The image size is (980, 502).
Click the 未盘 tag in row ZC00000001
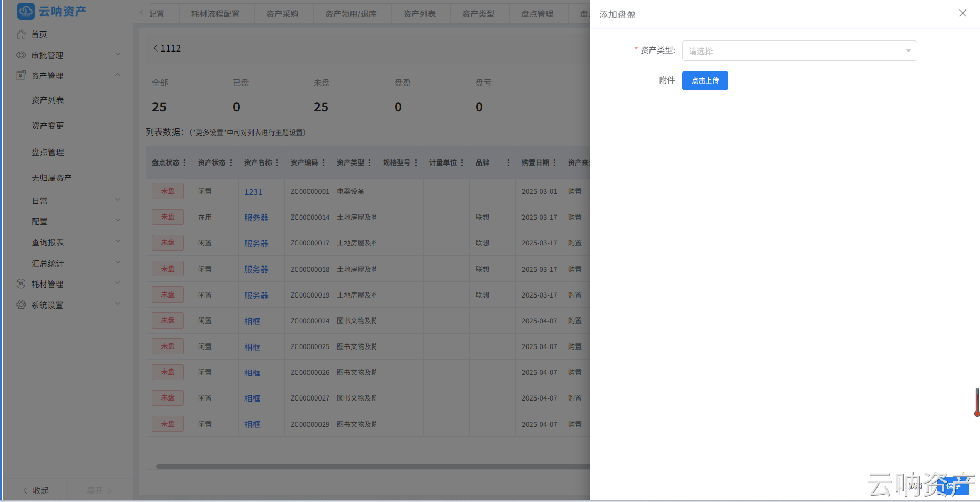pyautogui.click(x=168, y=191)
